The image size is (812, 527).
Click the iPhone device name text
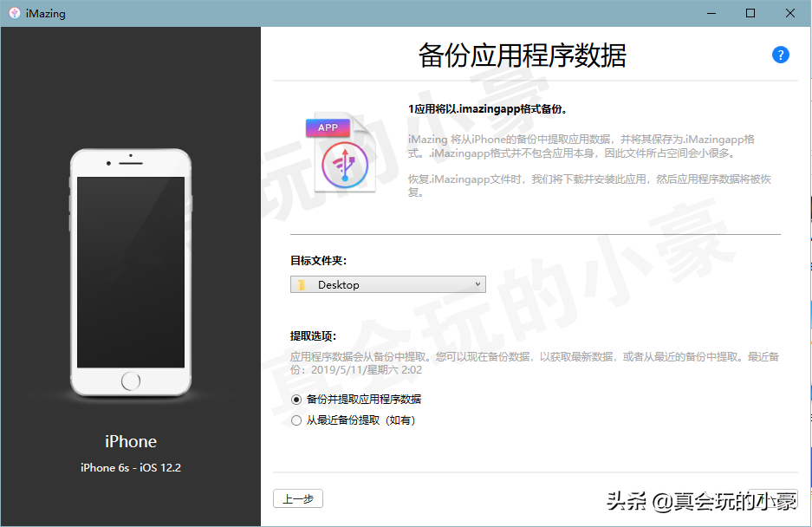(131, 441)
